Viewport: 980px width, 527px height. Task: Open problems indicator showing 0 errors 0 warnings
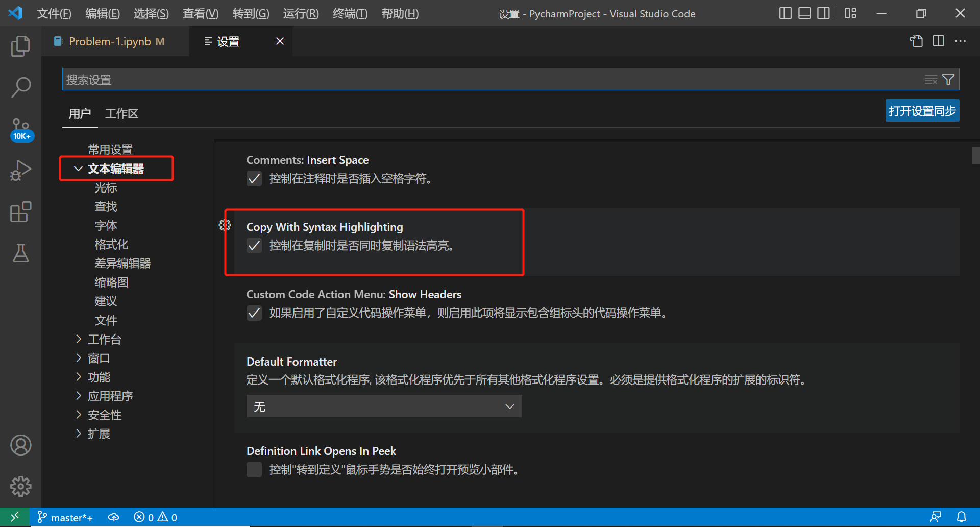click(156, 518)
